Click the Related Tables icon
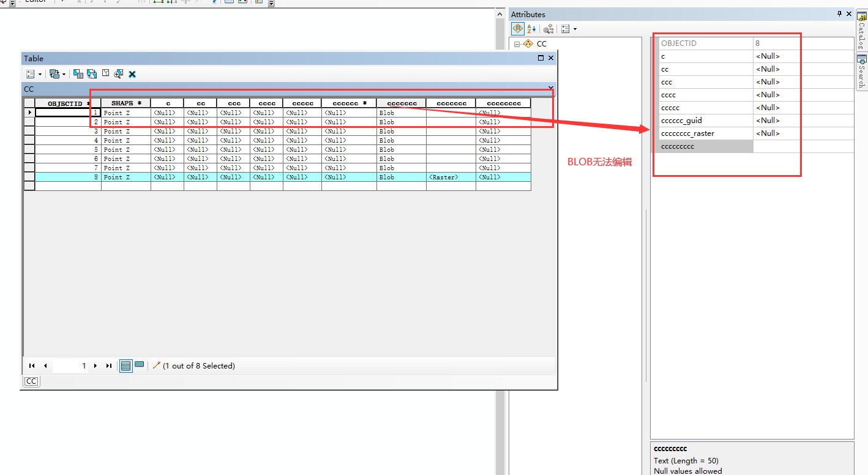868x475 pixels. (x=54, y=73)
